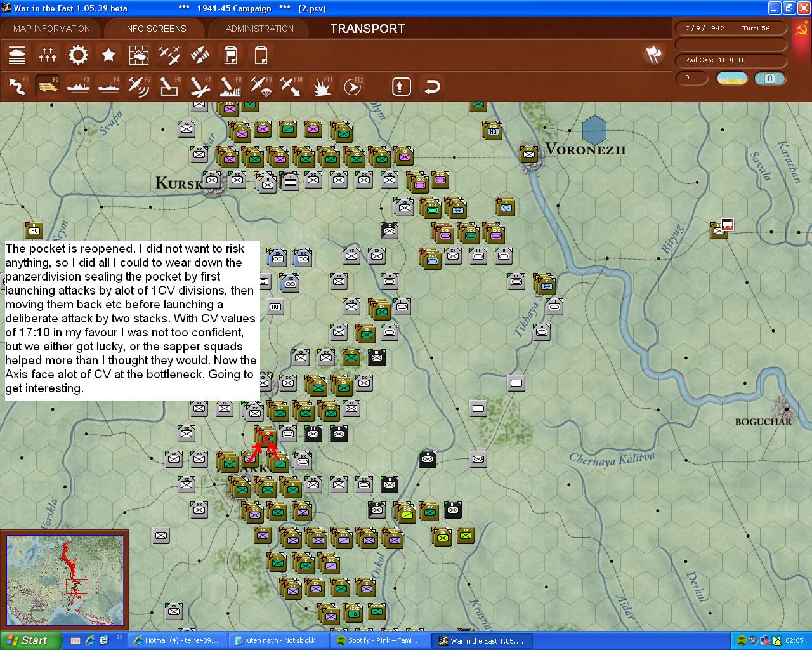Image resolution: width=812 pixels, height=650 pixels.
Task: Click the minimap in bottom-left corner
Action: click(65, 580)
